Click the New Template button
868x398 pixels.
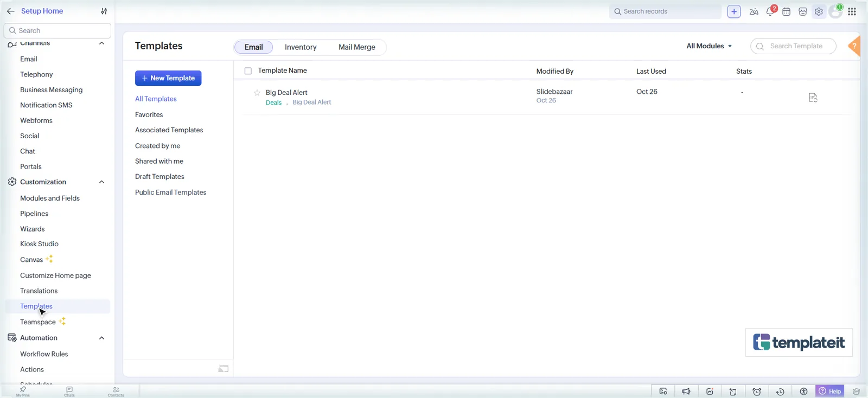[x=168, y=78]
